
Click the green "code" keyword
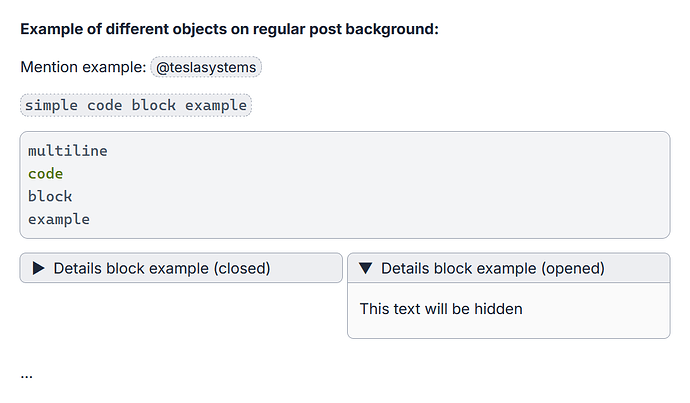45,174
